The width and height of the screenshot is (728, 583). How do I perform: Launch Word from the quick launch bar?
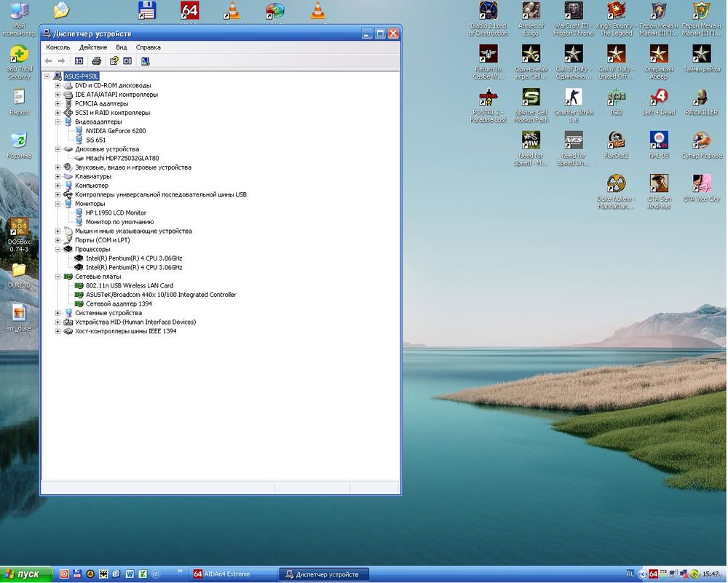(130, 574)
